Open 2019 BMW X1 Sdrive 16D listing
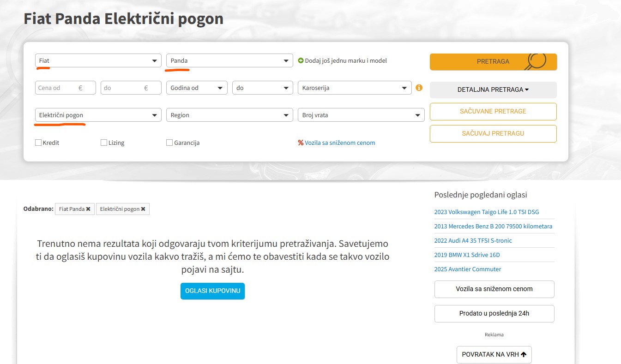Image resolution: width=621 pixels, height=364 pixels. click(467, 255)
